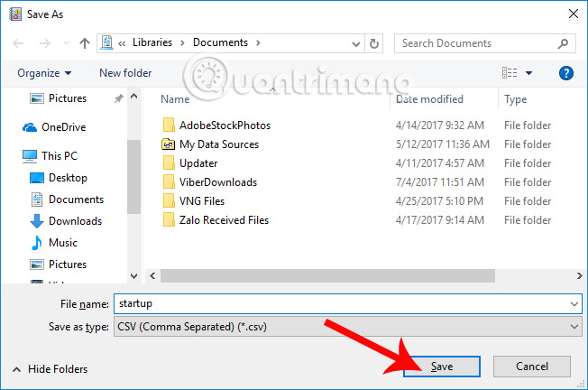Refresh the Documents folder view
This screenshot has height=390, width=588.
[374, 43]
